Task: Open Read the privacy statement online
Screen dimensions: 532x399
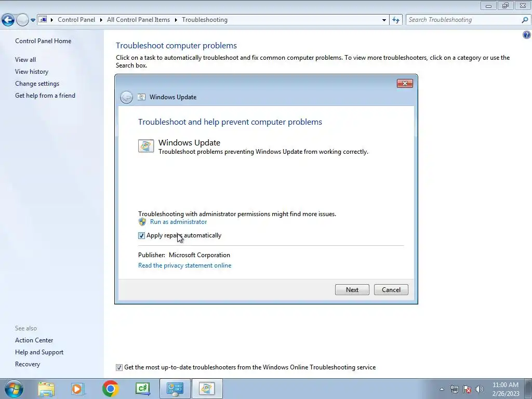Action: click(x=184, y=265)
